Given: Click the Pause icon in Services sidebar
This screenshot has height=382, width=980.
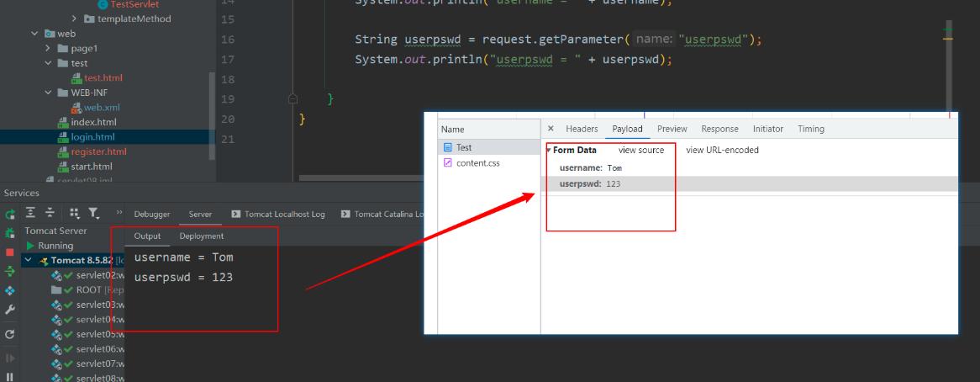Looking at the screenshot, I should point(10,377).
